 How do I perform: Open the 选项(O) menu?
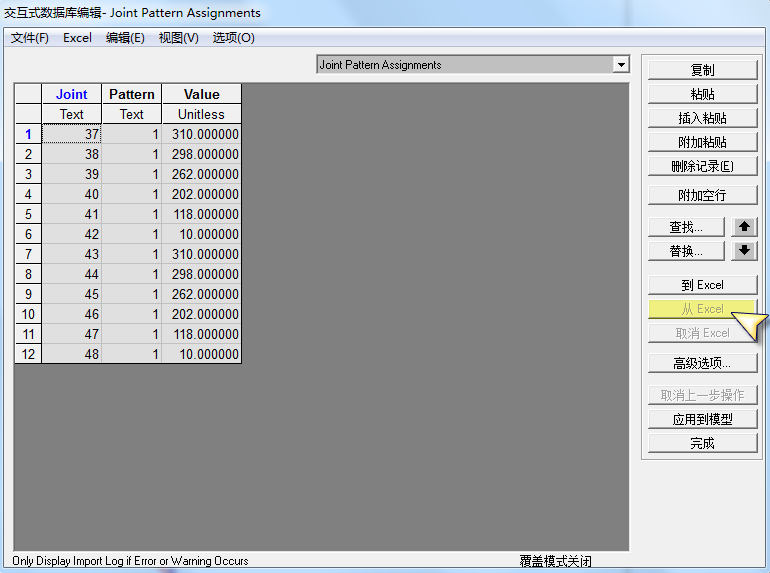click(x=234, y=38)
